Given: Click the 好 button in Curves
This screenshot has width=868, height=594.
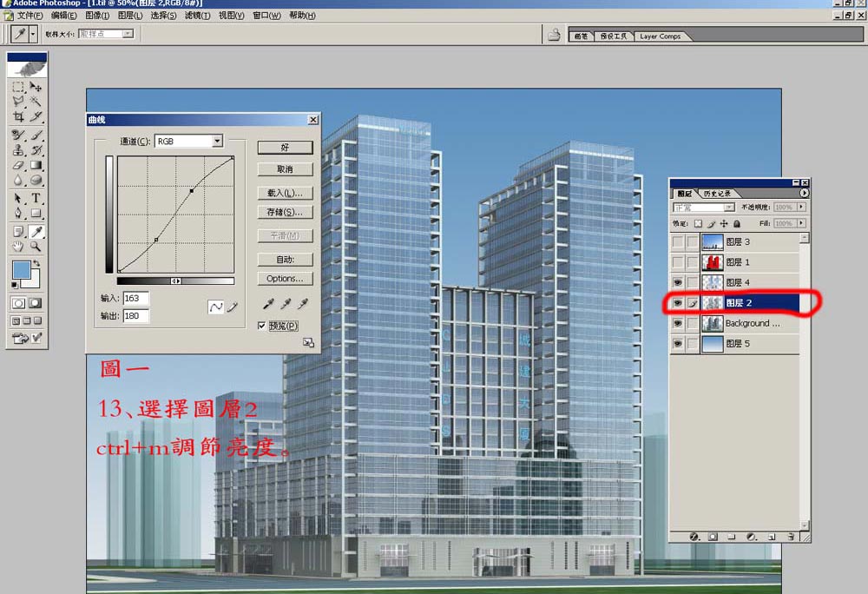Looking at the screenshot, I should (285, 148).
